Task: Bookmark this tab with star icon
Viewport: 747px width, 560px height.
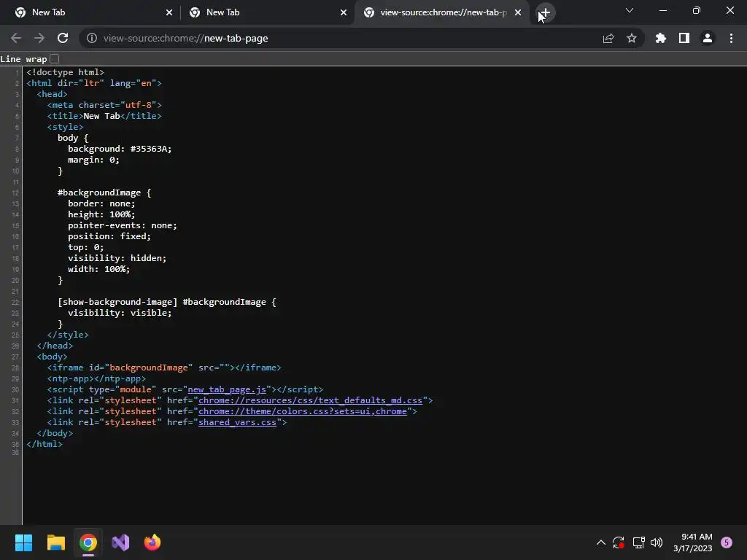Action: (632, 38)
